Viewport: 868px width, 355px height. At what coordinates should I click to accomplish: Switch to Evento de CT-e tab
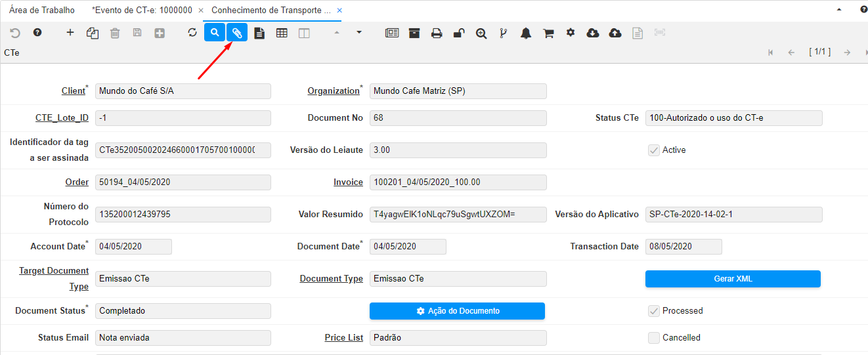coord(142,10)
